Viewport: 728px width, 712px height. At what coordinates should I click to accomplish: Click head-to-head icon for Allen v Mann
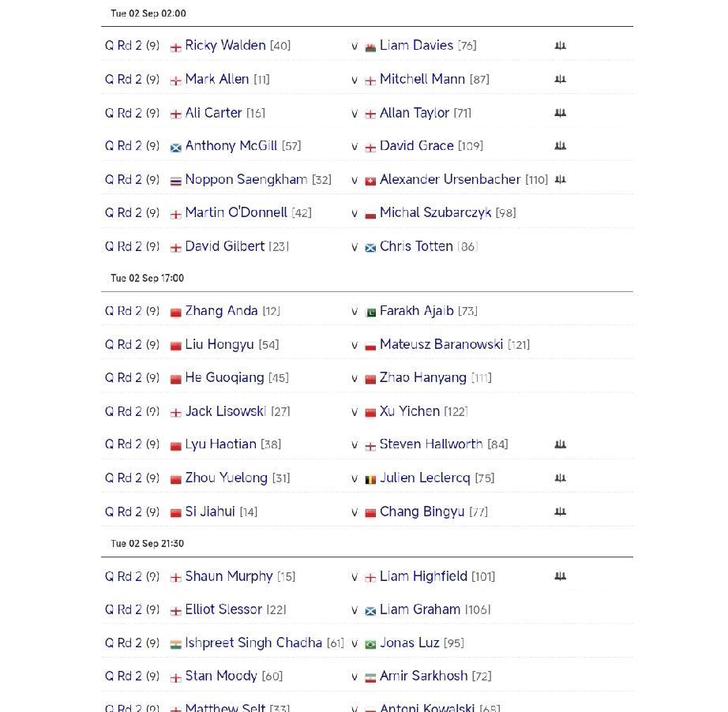coord(560,80)
